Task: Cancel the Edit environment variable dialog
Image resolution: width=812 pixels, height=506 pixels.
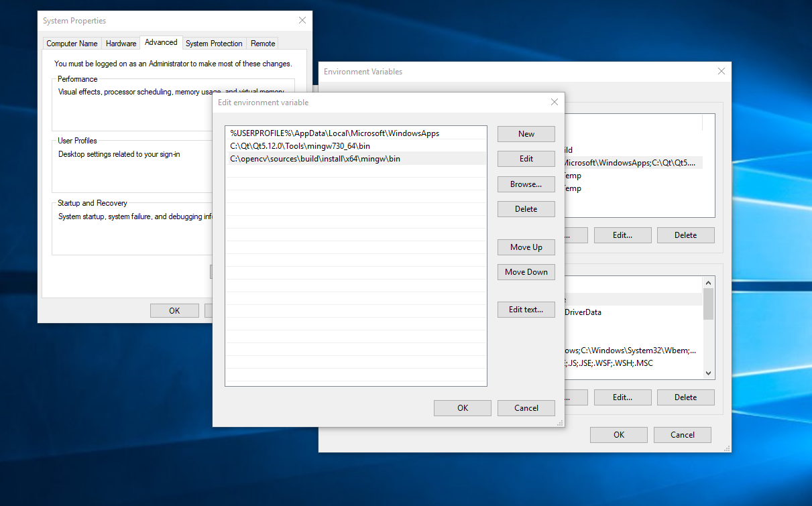Action: click(526, 408)
